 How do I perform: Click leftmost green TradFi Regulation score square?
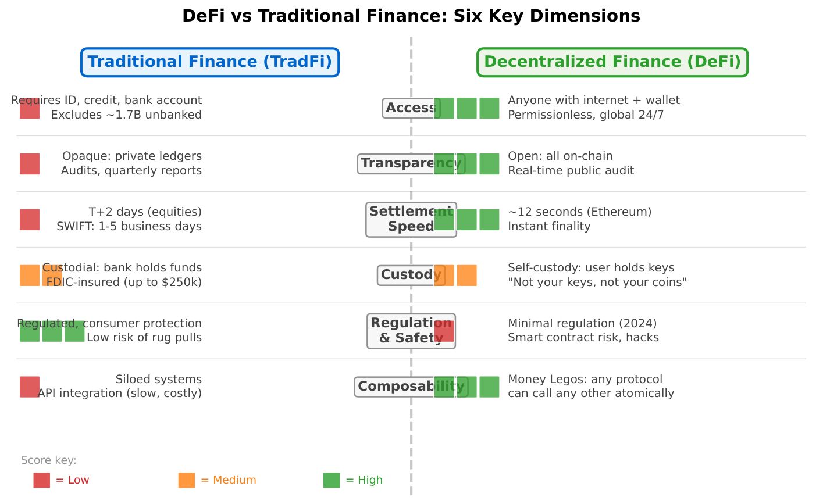30,331
